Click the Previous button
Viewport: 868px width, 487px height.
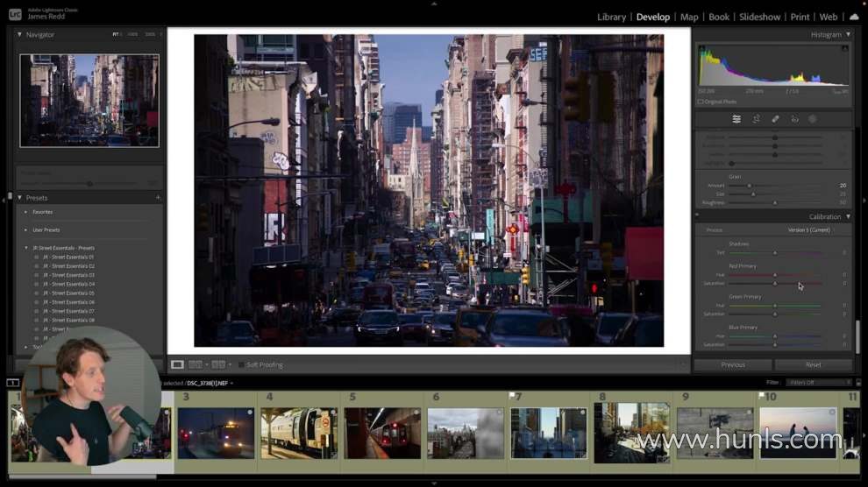[x=733, y=364]
